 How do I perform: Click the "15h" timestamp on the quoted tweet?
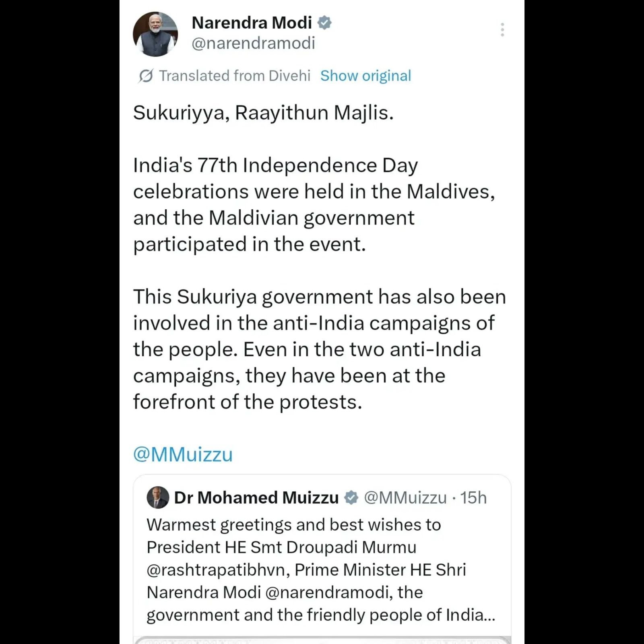(x=473, y=498)
